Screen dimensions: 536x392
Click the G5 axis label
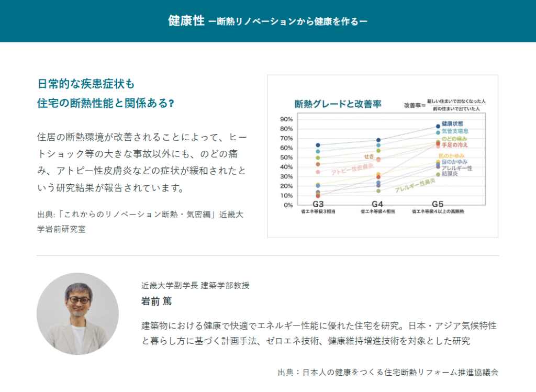point(438,204)
